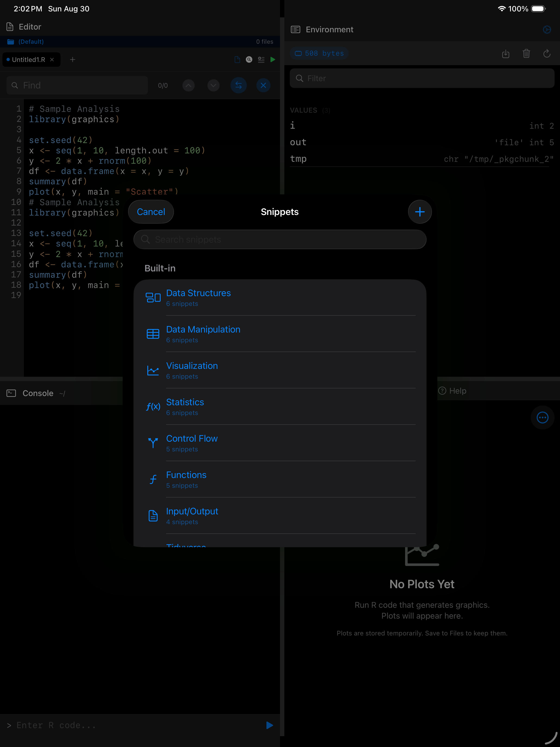Click the Find input field in editor

coord(77,85)
